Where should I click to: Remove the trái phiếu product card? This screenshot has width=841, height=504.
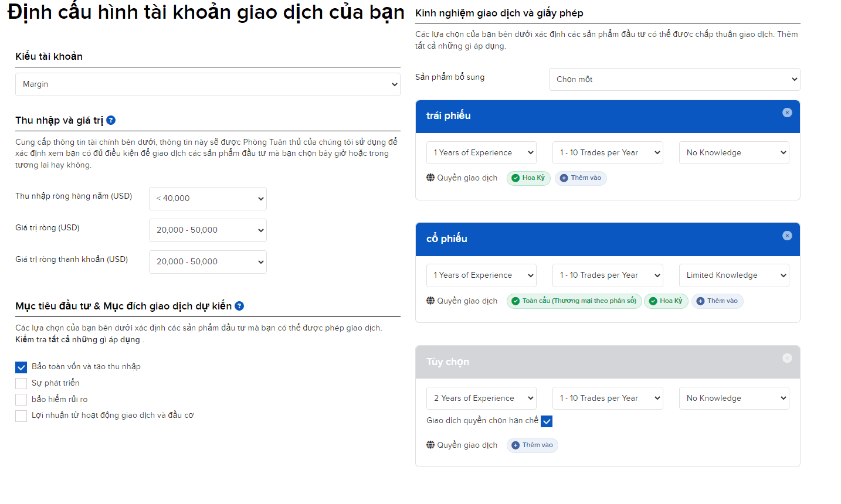pos(787,113)
